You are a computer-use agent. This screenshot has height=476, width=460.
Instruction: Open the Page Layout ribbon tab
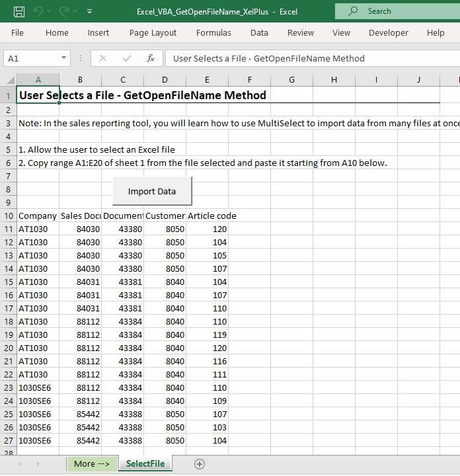pyautogui.click(x=153, y=32)
